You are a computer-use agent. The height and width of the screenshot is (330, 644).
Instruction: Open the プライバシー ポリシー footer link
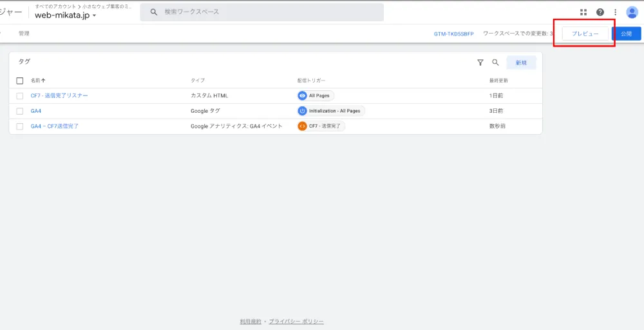coord(296,322)
